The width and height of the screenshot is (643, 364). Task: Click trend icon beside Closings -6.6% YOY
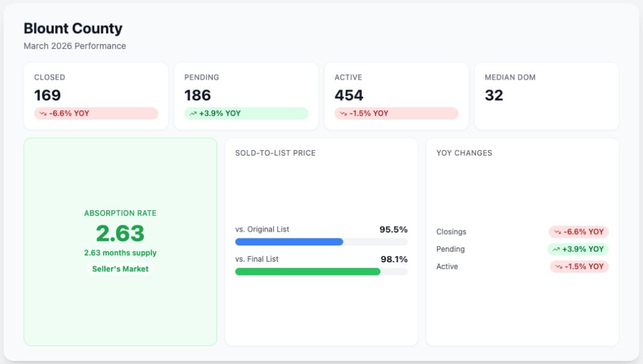click(558, 232)
